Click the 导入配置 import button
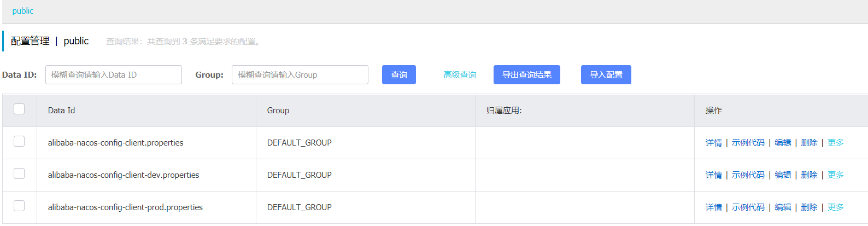The height and width of the screenshot is (226, 868). [x=606, y=75]
